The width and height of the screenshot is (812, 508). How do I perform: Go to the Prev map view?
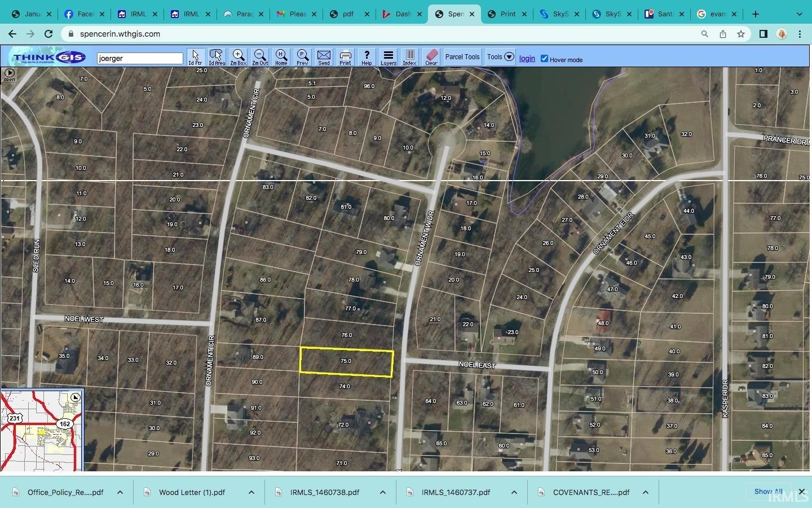(x=302, y=57)
